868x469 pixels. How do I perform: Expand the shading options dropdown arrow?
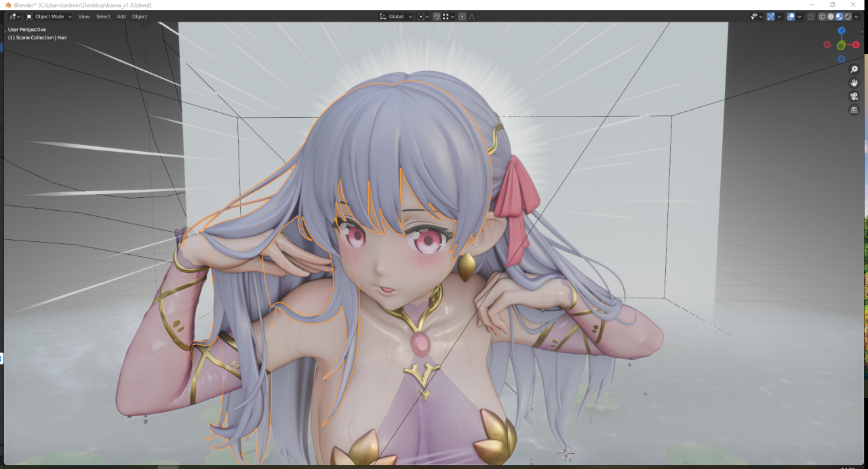(856, 16)
